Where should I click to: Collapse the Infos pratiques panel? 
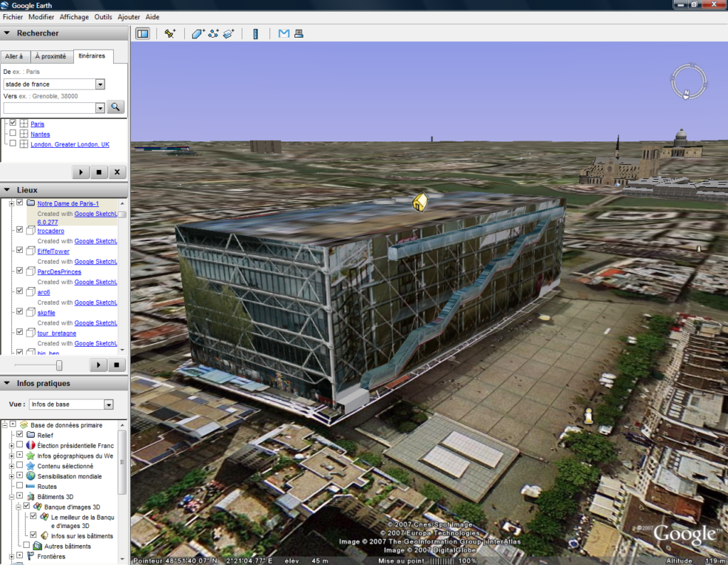coord(7,383)
